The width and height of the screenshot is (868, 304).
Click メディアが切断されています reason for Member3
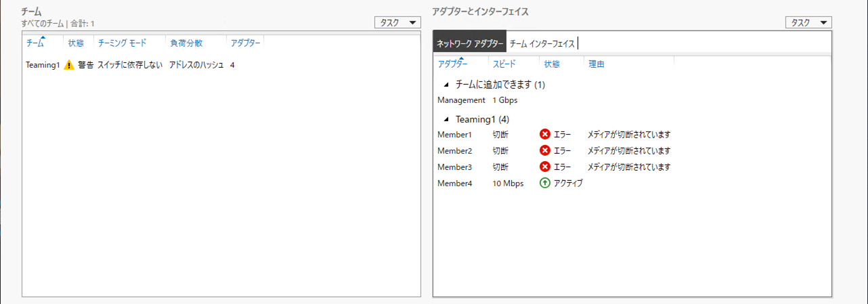click(629, 167)
